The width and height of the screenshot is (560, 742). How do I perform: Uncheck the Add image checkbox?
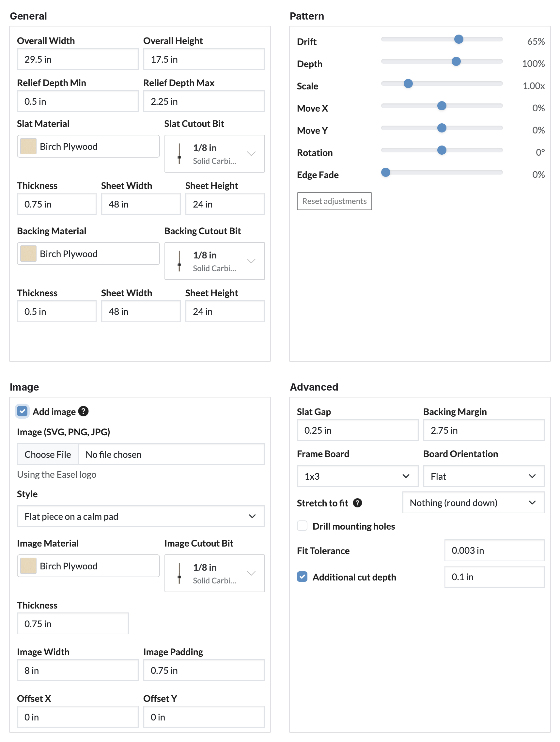coord(22,411)
